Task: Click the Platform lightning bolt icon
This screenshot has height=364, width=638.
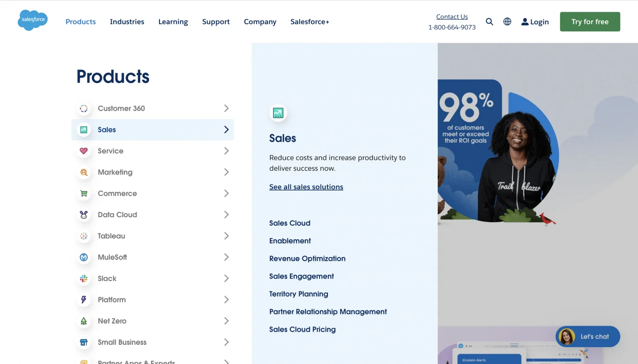Action: click(84, 300)
